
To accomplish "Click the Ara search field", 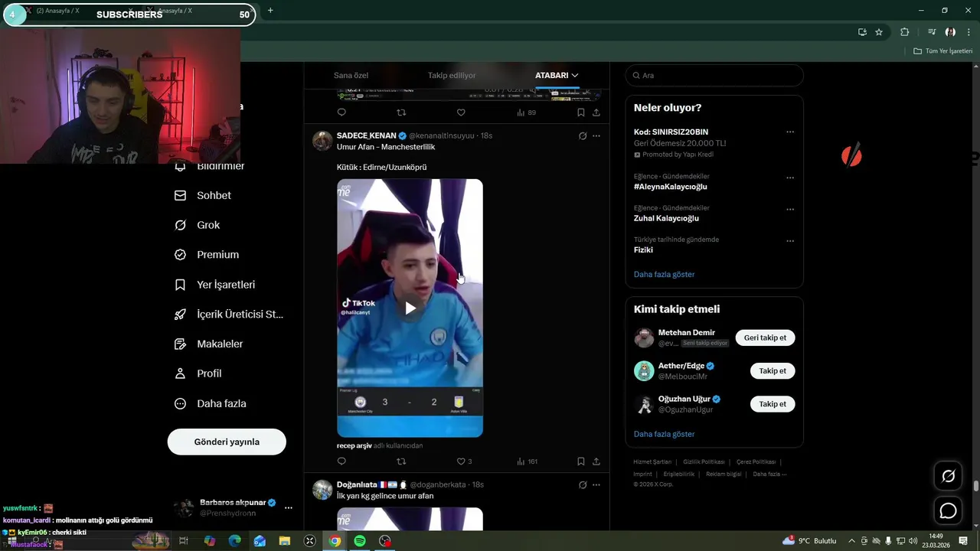I will coord(714,75).
